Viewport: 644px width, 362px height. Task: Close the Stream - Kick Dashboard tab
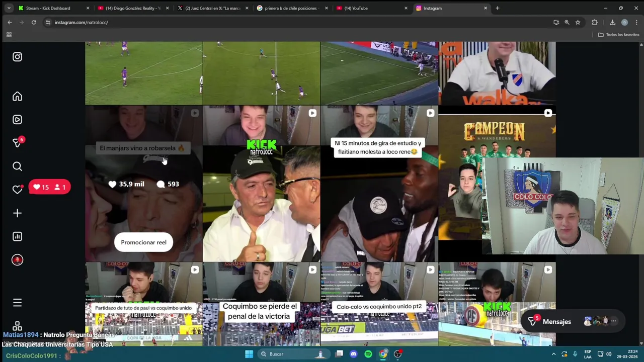[88, 8]
